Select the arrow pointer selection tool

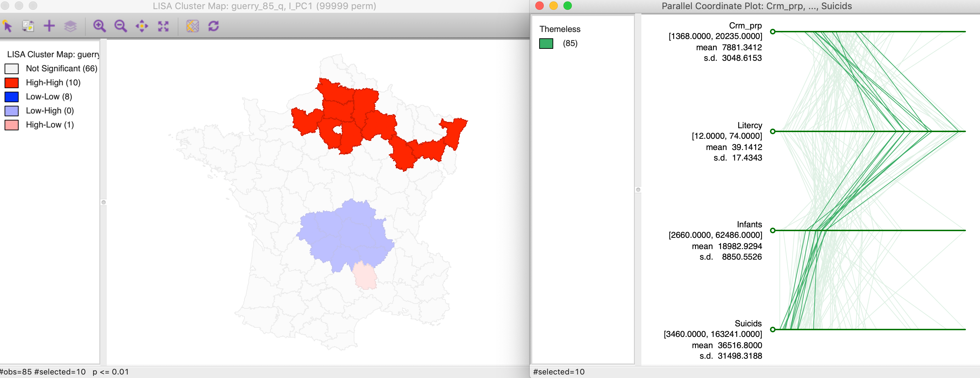coord(8,26)
